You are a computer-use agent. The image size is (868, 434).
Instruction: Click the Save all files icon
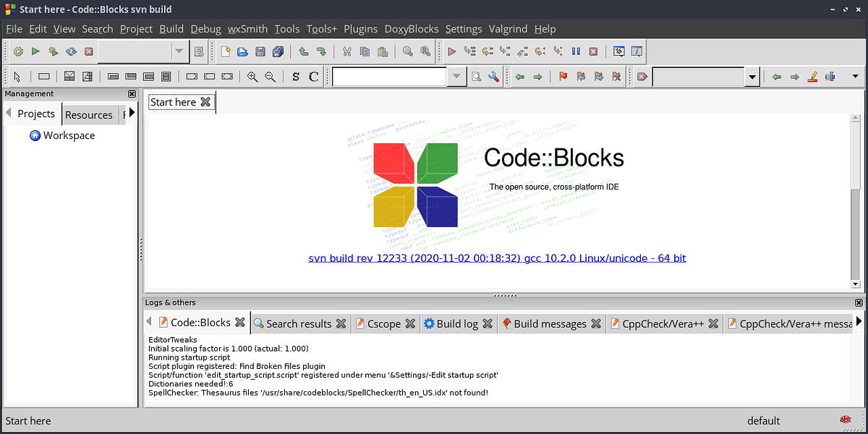pyautogui.click(x=278, y=51)
